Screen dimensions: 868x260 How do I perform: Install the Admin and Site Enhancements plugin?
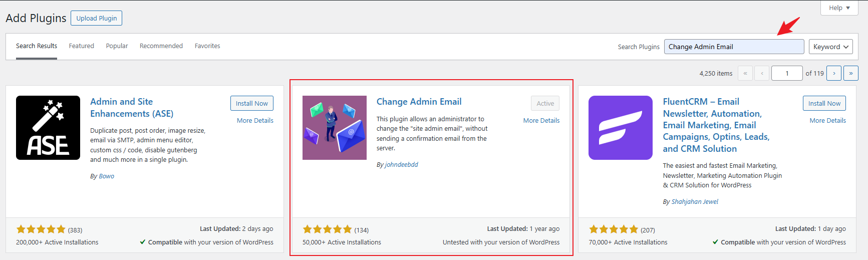[252, 103]
